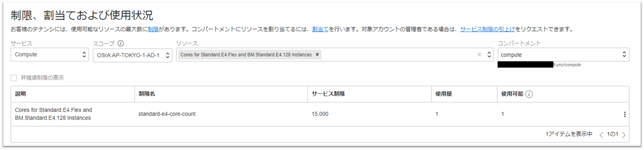Click the 制限名 column header
644x150 pixels.
click(147, 94)
